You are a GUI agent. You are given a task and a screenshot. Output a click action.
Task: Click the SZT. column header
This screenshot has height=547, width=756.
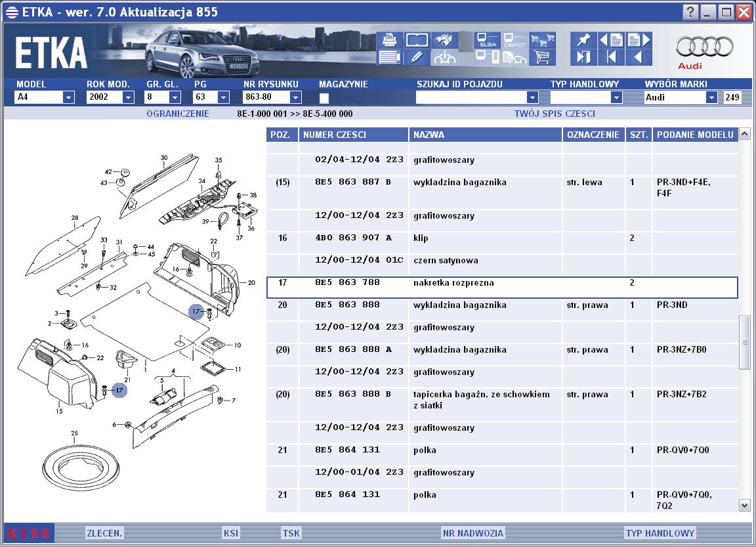(639, 135)
